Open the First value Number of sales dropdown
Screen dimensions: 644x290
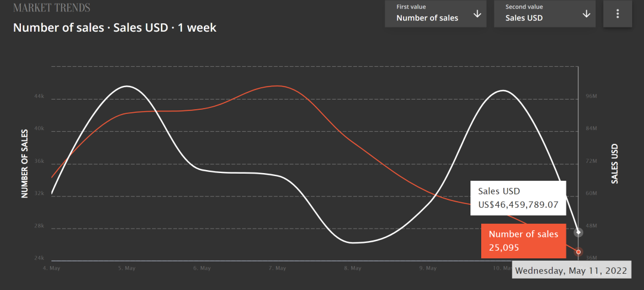click(x=435, y=14)
